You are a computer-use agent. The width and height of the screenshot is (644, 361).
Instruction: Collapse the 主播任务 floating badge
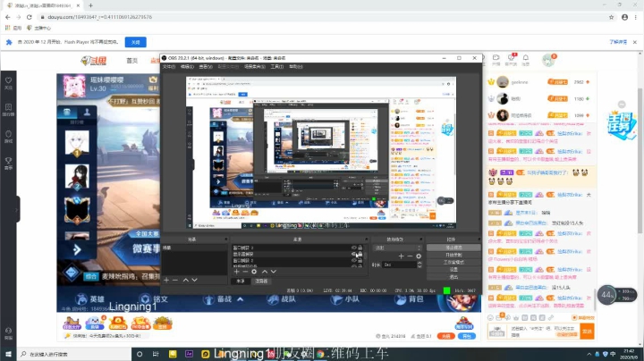click(622, 105)
